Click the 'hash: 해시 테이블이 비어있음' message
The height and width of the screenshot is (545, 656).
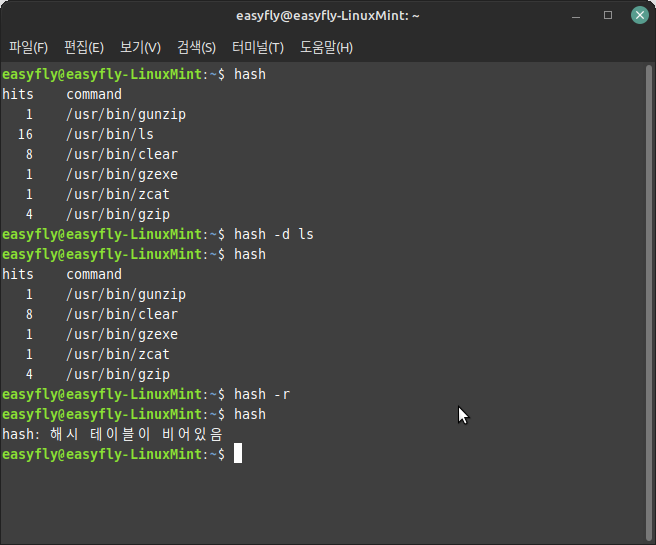point(112,434)
